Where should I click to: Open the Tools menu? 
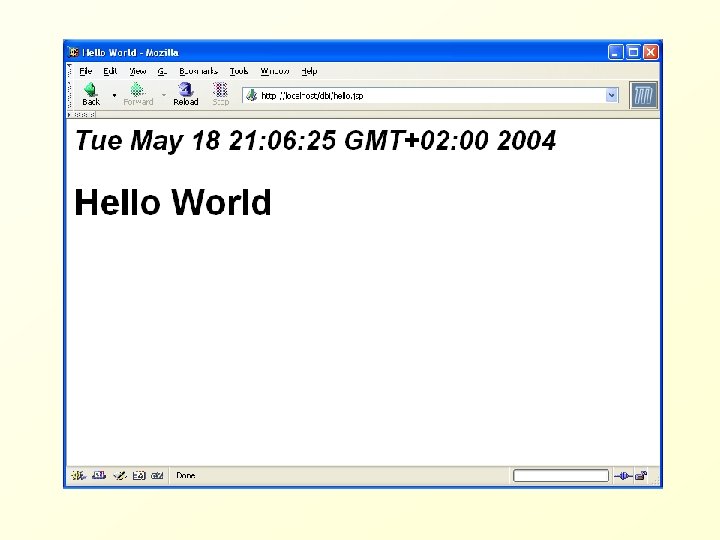[239, 71]
